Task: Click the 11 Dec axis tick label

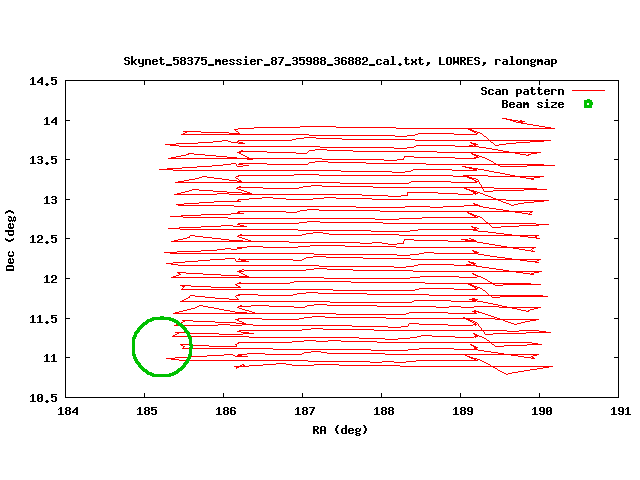Action: pyautogui.click(x=51, y=358)
